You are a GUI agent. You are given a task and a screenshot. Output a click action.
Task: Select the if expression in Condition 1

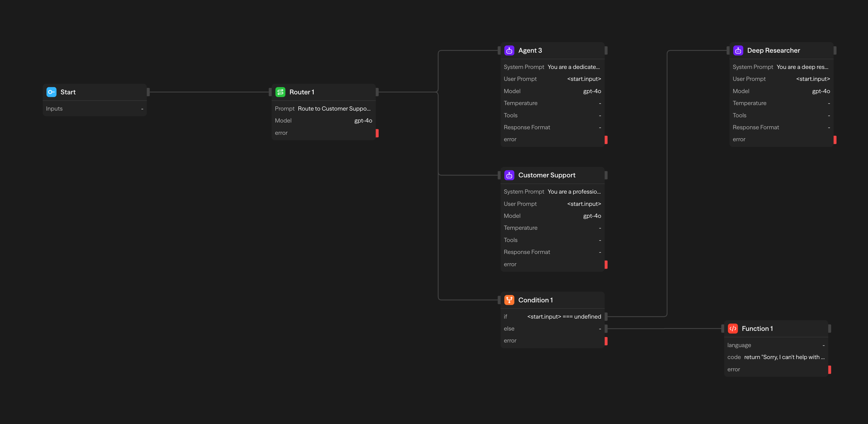point(564,316)
